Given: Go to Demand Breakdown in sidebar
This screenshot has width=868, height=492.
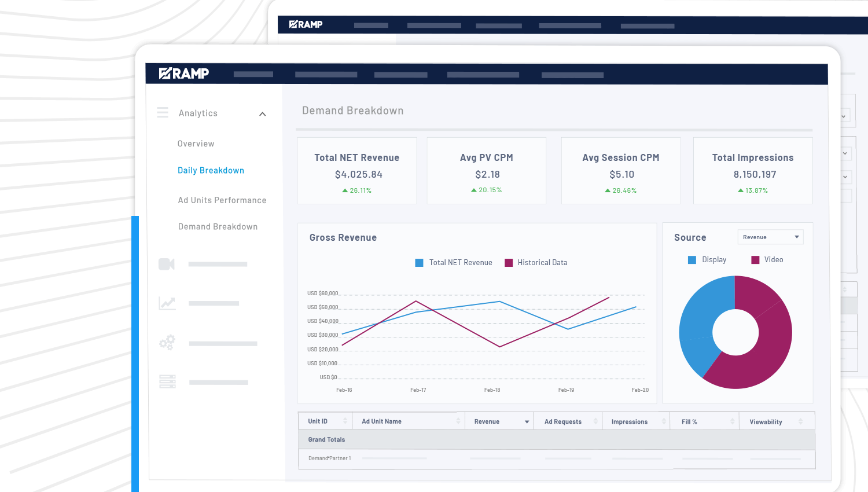Looking at the screenshot, I should pos(218,227).
